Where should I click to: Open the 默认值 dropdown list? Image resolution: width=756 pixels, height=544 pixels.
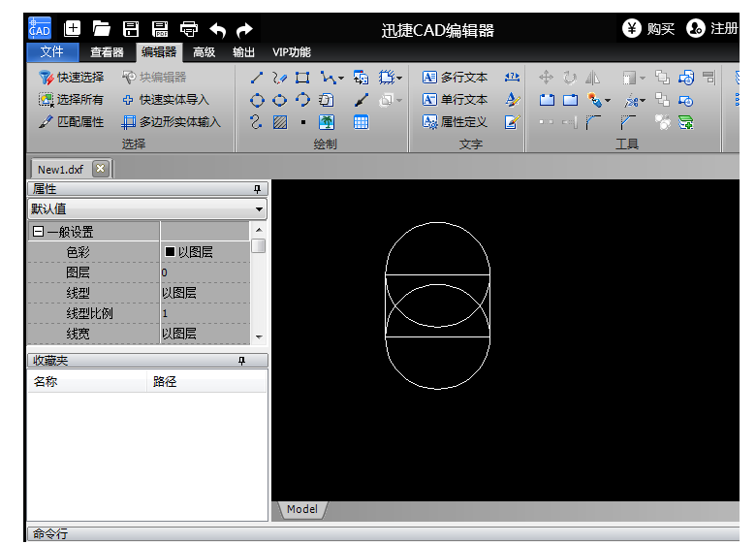(x=259, y=209)
